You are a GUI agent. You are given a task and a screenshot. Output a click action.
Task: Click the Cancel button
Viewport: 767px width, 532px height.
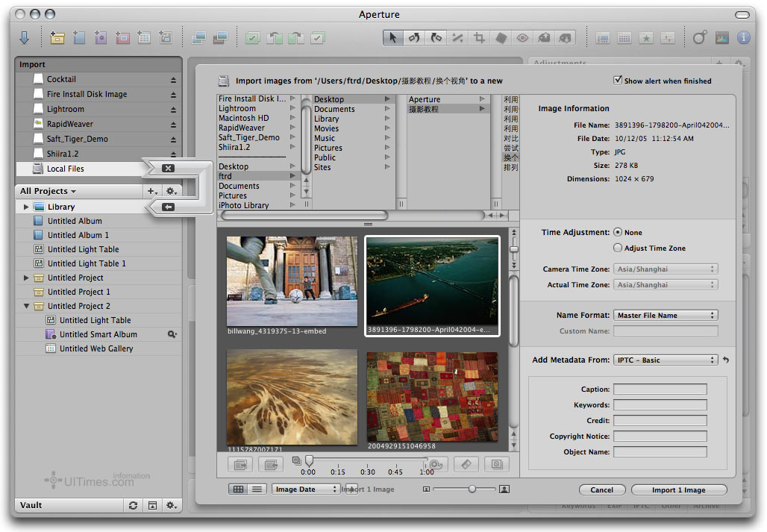601,490
